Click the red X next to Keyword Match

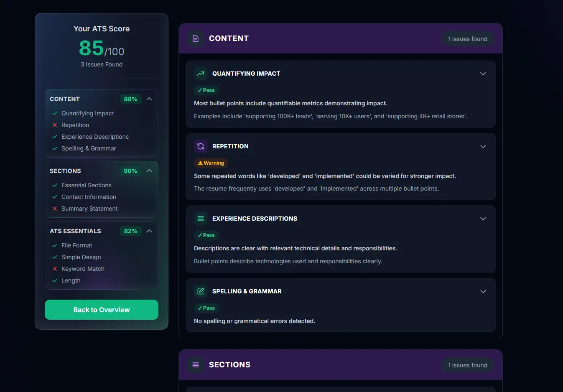[x=55, y=269]
